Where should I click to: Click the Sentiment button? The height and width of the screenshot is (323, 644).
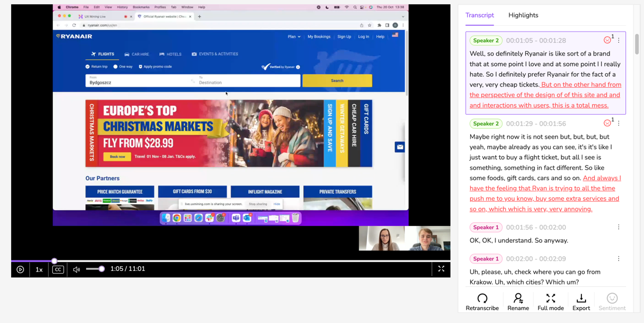coord(612,302)
